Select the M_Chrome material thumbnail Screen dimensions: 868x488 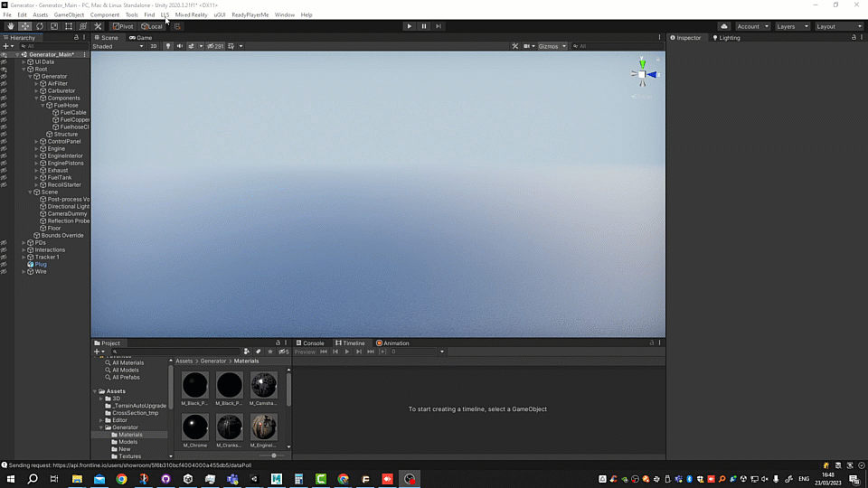(x=194, y=427)
